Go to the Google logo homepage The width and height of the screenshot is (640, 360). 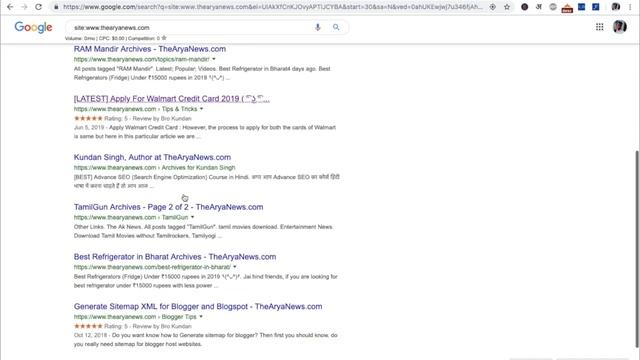(33, 27)
